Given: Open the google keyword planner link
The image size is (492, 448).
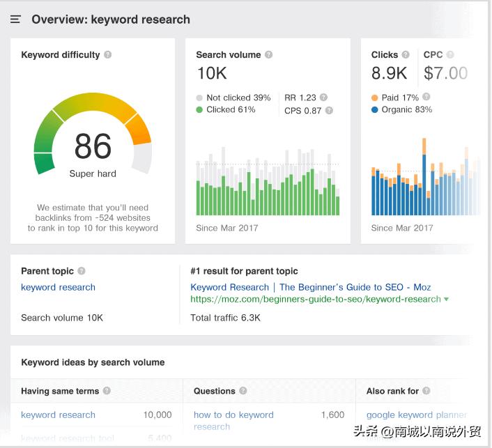Looking at the screenshot, I should (417, 415).
